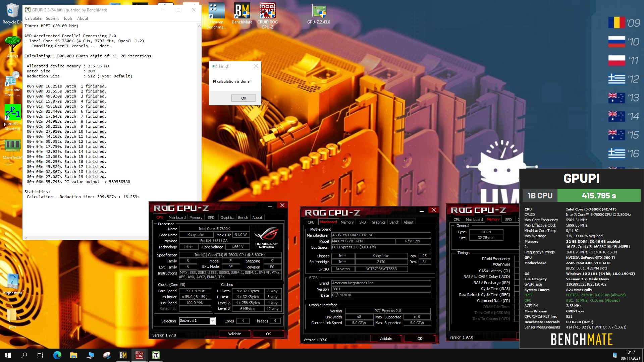
Task: Open About tab in first CPU-Z window
Action: click(x=257, y=218)
